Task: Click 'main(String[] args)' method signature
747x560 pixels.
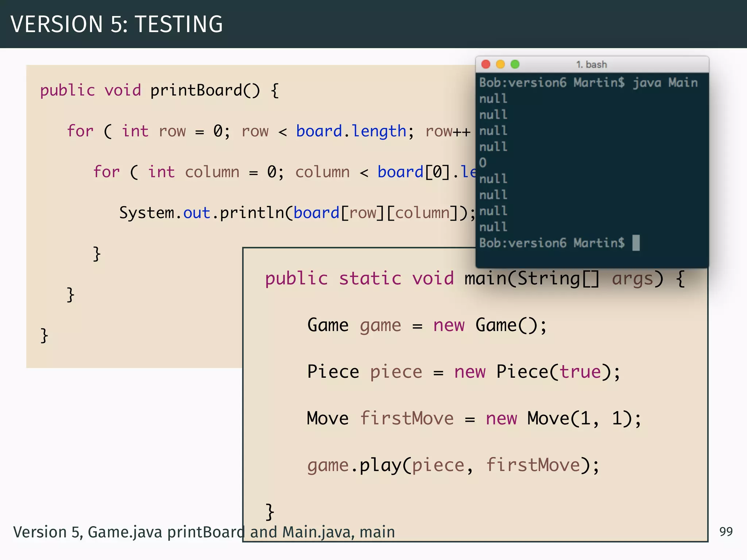Action: [564, 279]
